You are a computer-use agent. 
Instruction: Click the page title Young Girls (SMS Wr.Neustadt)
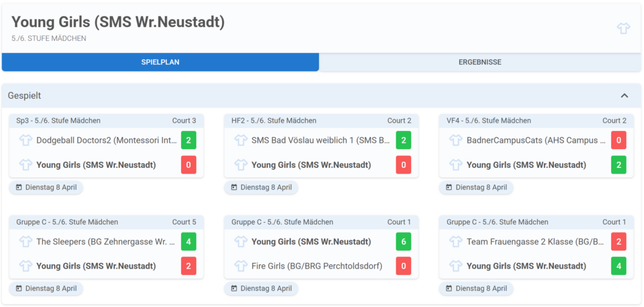[118, 23]
